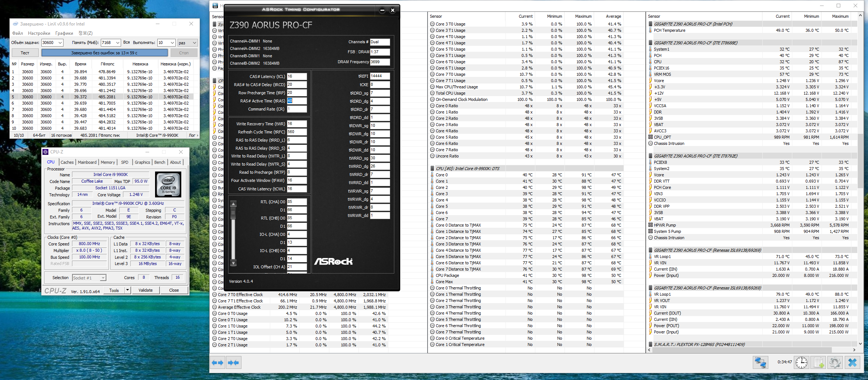Screen dimensions: 868x380
Task: Click the LinX completed progress bar
Action: coord(104,53)
